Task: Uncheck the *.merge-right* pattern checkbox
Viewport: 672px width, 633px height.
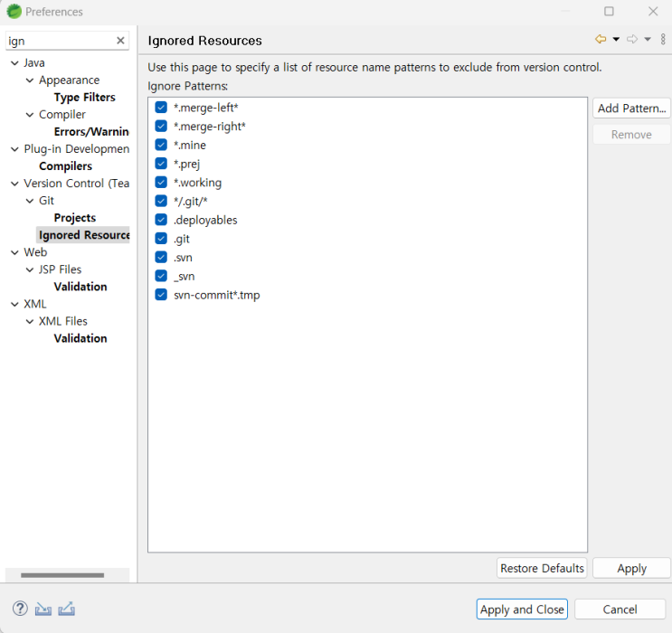Action: pos(161,126)
